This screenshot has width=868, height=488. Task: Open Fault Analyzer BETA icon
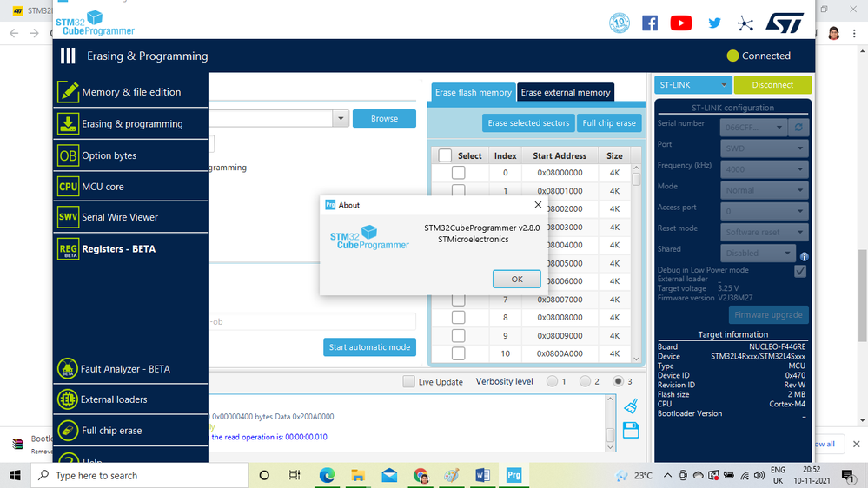tap(68, 368)
